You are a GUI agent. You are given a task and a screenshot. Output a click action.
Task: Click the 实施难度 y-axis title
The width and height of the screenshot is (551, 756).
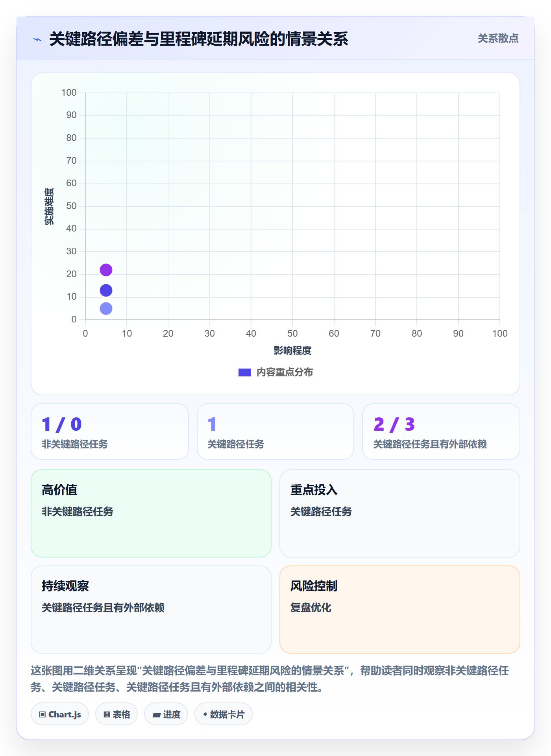tap(49, 206)
